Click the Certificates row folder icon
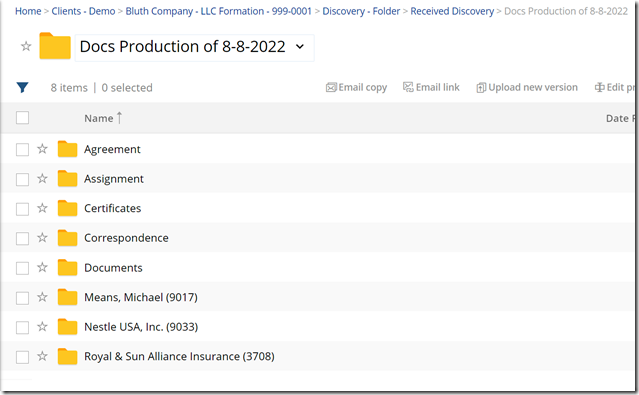 click(67, 208)
